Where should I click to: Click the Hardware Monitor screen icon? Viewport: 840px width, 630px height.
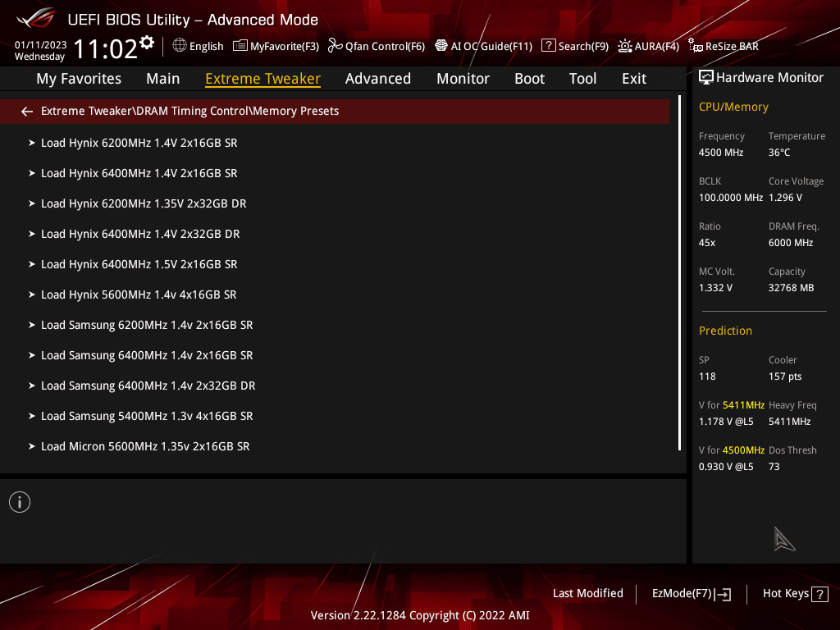tap(706, 78)
